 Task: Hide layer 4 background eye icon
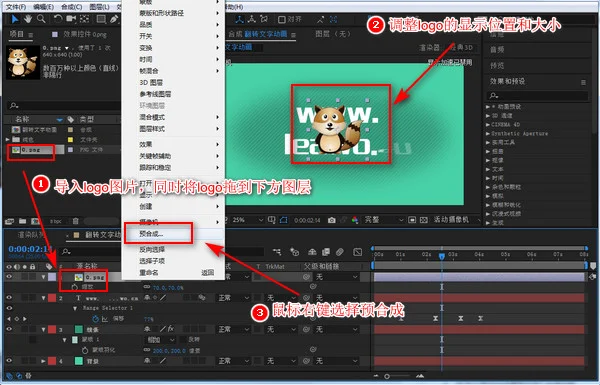[x=9, y=361]
